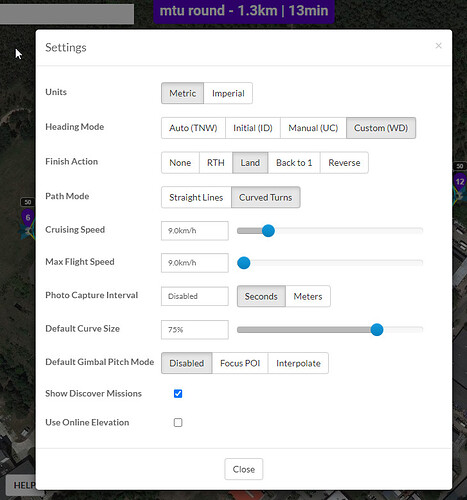Image resolution: width=467 pixels, height=500 pixels.
Task: Set finish action to RTH
Action: pyautogui.click(x=216, y=163)
